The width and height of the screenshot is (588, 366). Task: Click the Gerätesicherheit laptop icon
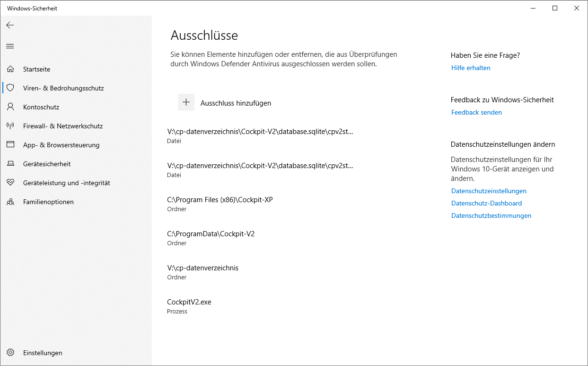pos(10,164)
